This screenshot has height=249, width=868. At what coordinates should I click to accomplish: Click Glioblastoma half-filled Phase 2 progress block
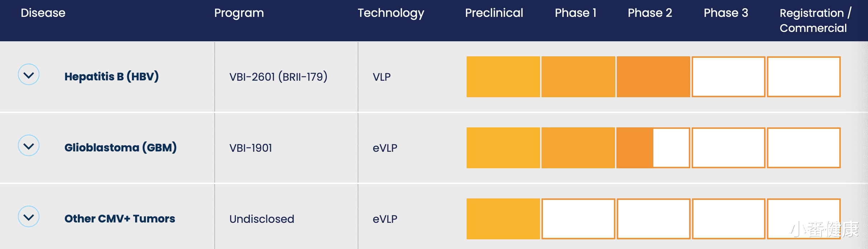coord(653,148)
